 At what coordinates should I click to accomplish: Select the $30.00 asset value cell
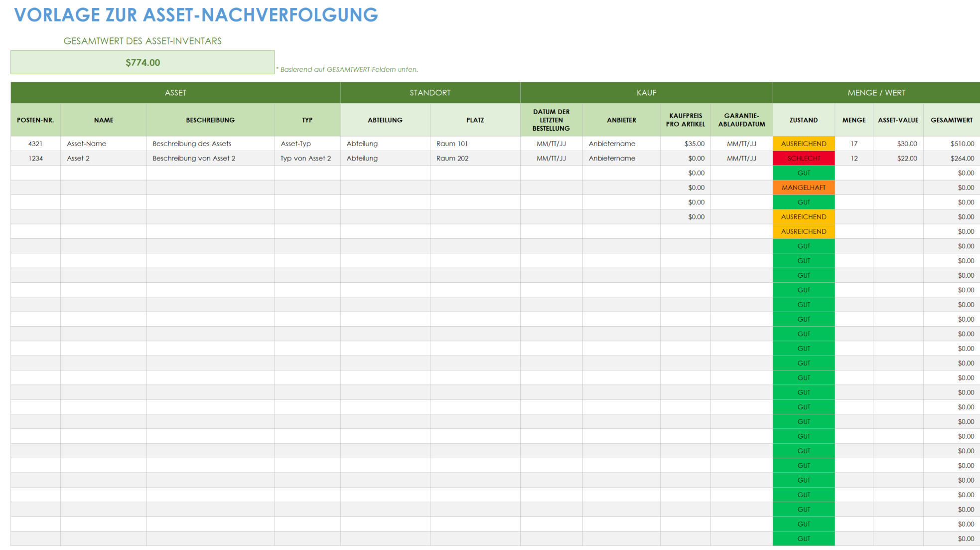898,144
